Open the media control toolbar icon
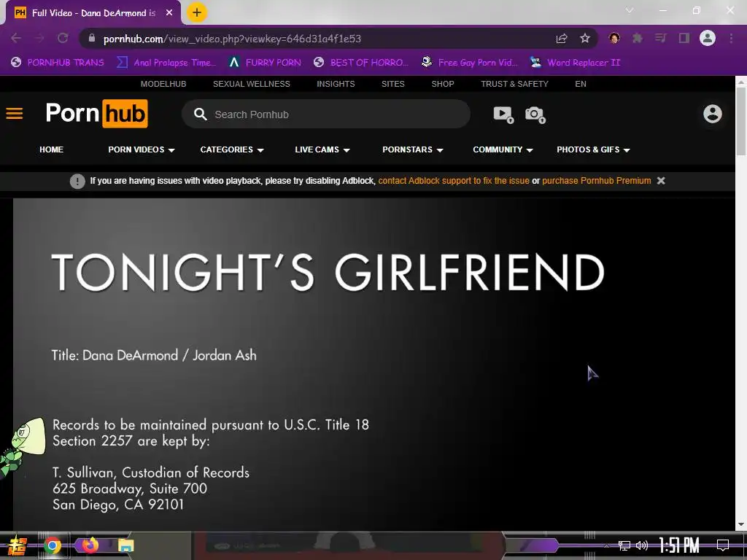Screen dimensions: 747x560 660,38
